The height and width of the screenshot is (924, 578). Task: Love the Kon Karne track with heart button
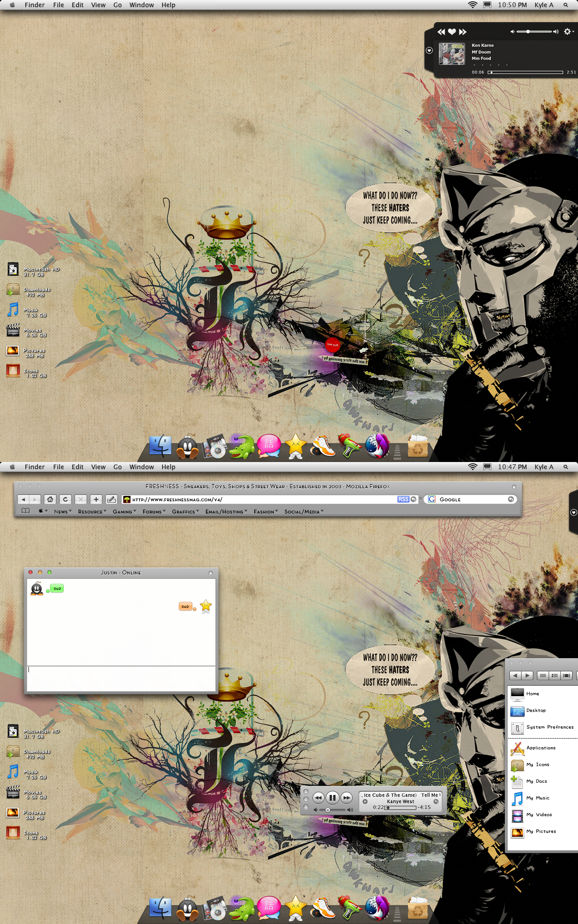pyautogui.click(x=452, y=32)
